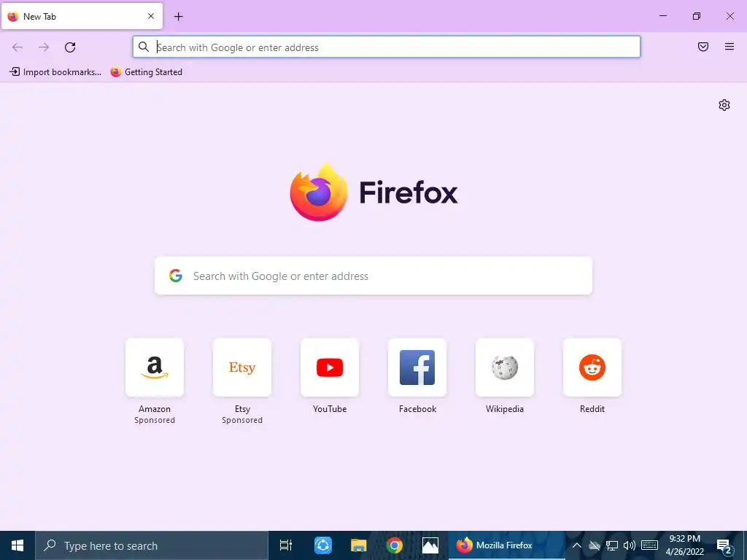Launch Google Chrome from the taskbar

pos(395,545)
